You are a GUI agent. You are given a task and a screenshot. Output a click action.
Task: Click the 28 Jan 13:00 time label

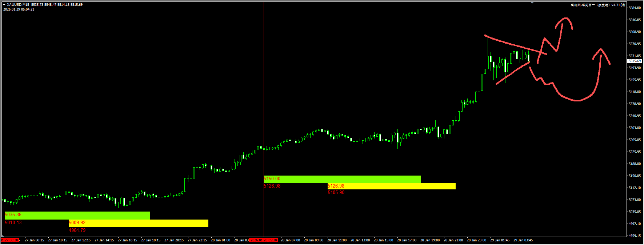pos(360,240)
